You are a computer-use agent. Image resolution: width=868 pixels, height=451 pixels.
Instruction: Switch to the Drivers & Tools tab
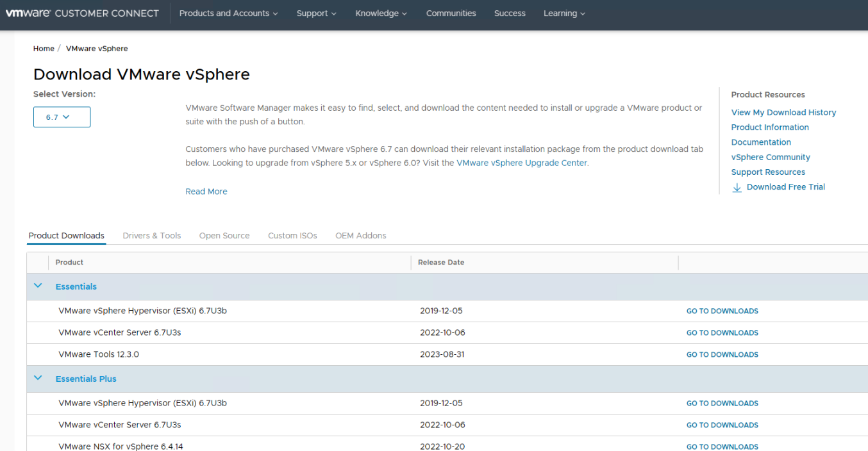pyautogui.click(x=152, y=236)
